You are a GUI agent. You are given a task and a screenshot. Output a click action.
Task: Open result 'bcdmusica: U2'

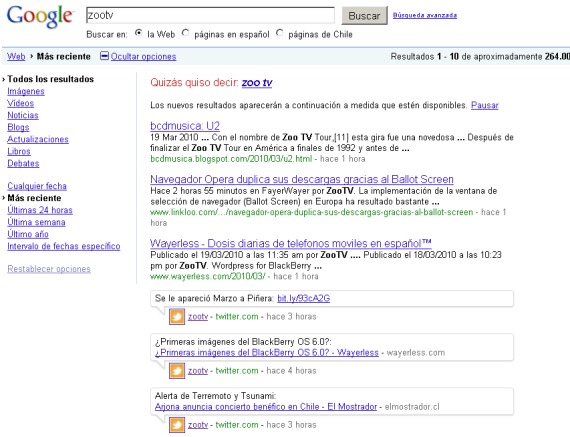(x=185, y=126)
